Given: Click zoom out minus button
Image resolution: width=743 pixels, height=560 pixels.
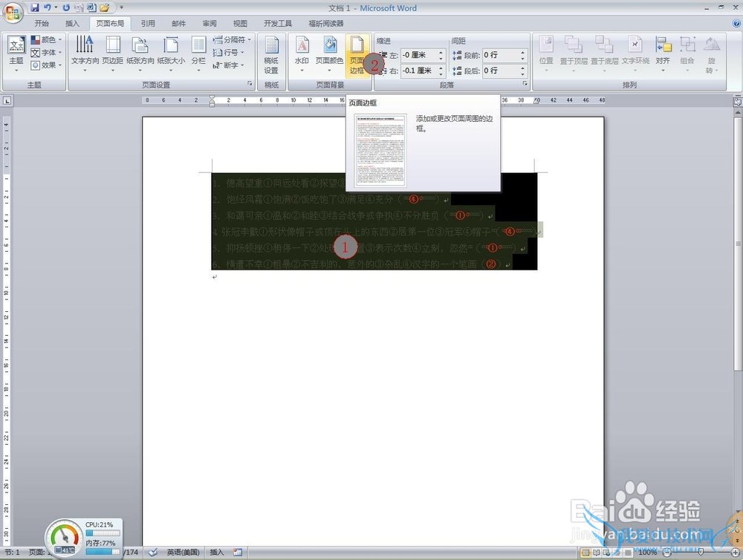Looking at the screenshot, I should point(666,553).
